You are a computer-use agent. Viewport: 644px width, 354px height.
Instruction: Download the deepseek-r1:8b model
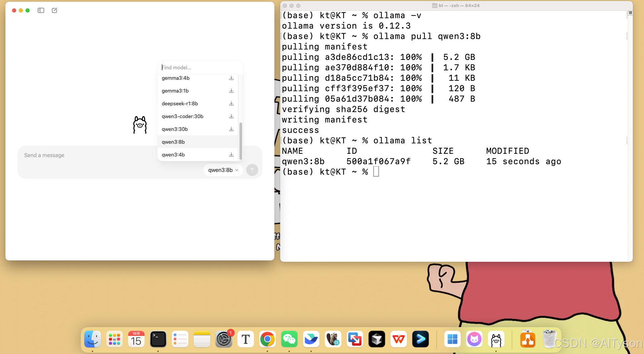coord(231,104)
